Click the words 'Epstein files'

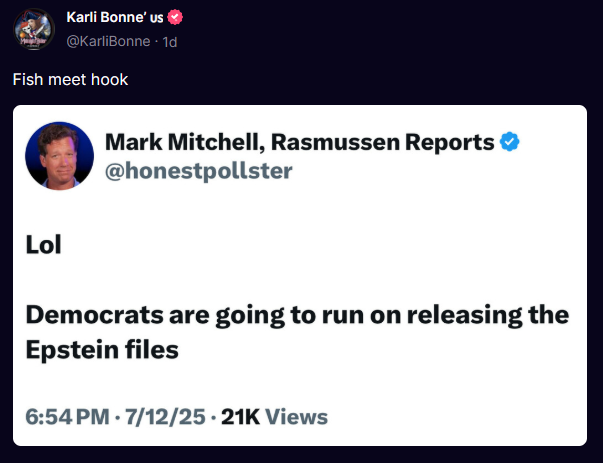pos(102,350)
